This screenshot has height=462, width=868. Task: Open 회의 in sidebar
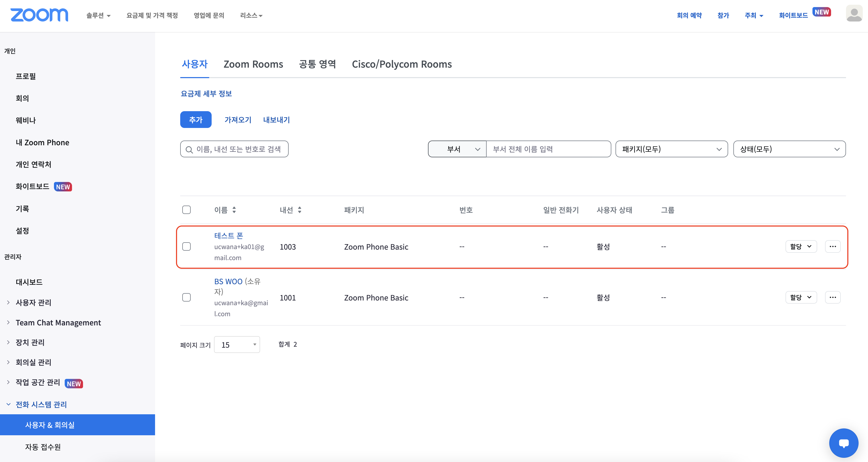(x=22, y=99)
